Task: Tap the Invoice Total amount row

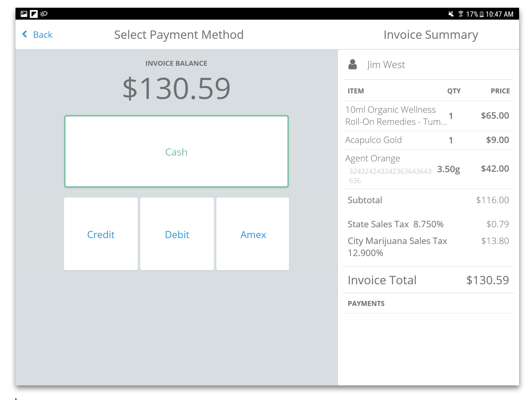Action: pos(428,280)
